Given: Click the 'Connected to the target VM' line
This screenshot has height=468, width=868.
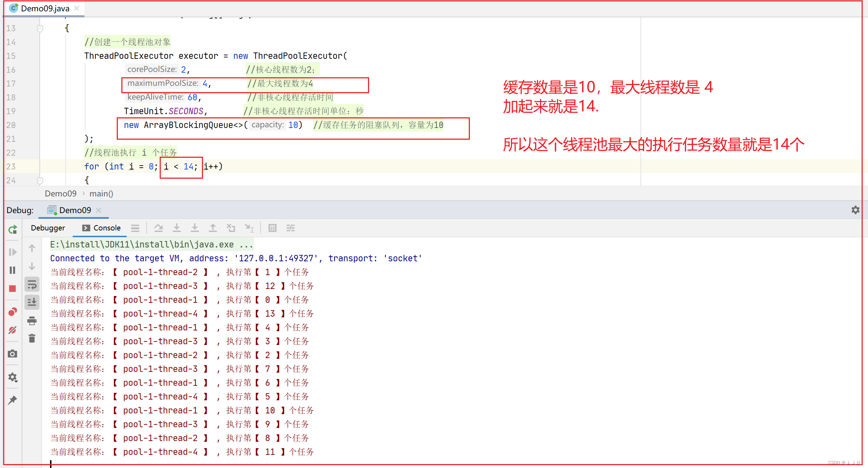Looking at the screenshot, I should [x=236, y=258].
